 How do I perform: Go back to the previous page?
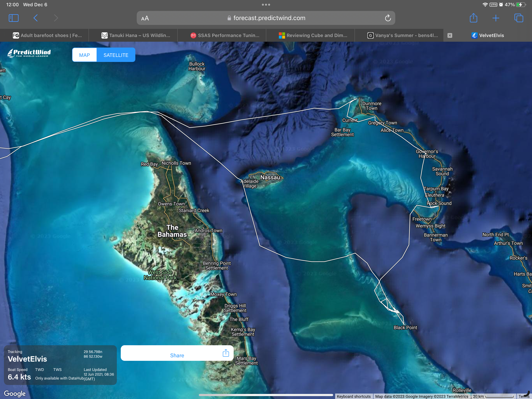click(36, 18)
